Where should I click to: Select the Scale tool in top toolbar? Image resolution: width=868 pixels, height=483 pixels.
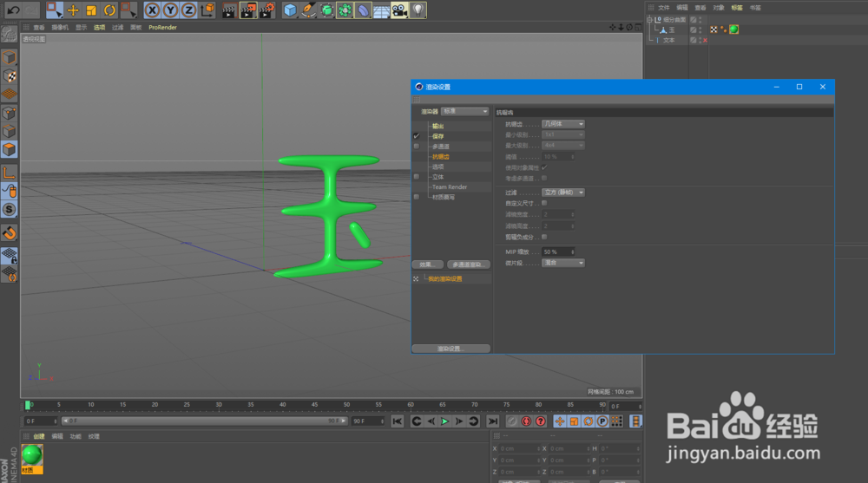[91, 10]
